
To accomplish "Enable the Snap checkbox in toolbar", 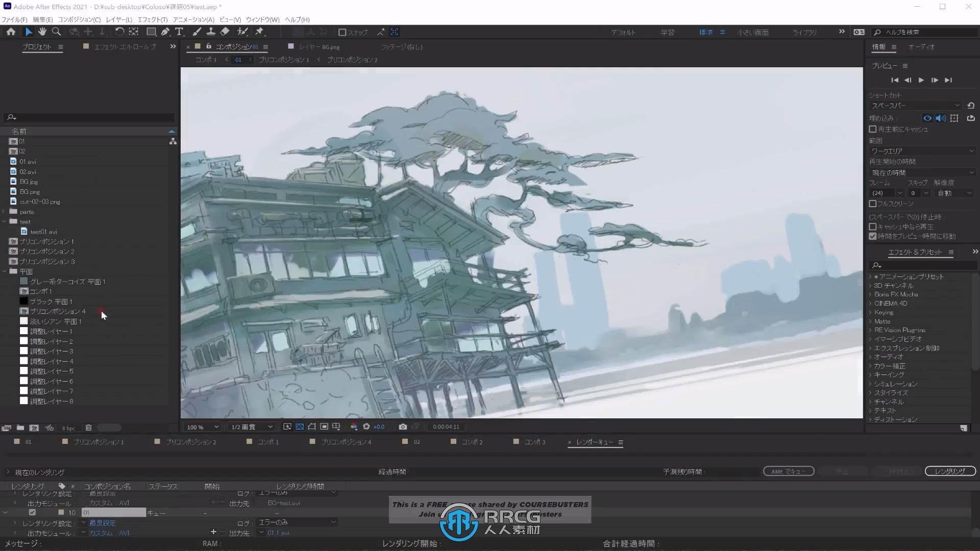I will 342,32.
